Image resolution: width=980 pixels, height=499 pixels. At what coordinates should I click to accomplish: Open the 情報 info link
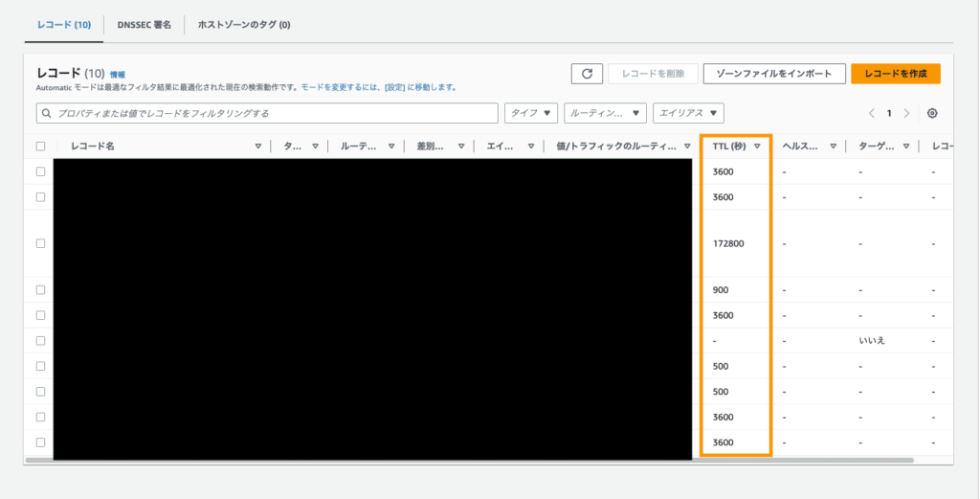point(118,75)
